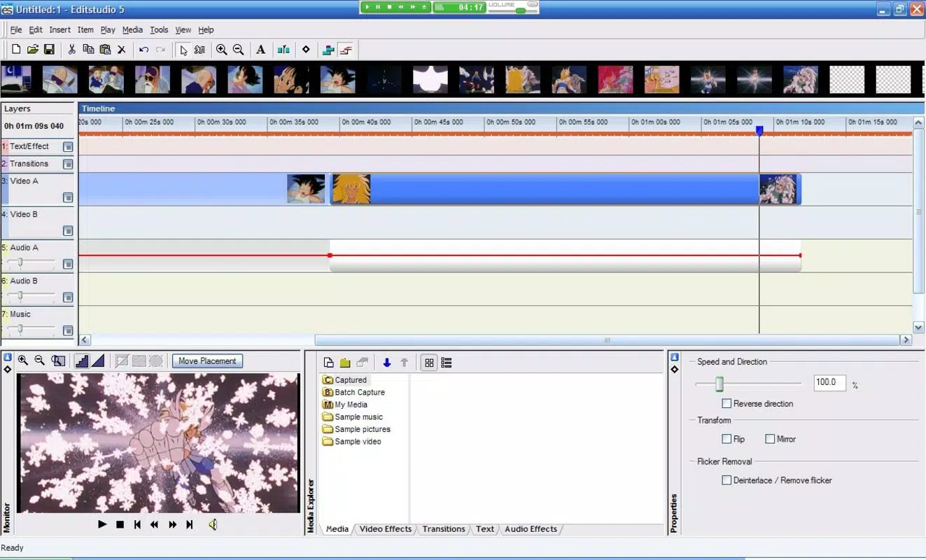The image size is (926, 560).
Task: Enable the Reverse direction checkbox
Action: click(727, 404)
